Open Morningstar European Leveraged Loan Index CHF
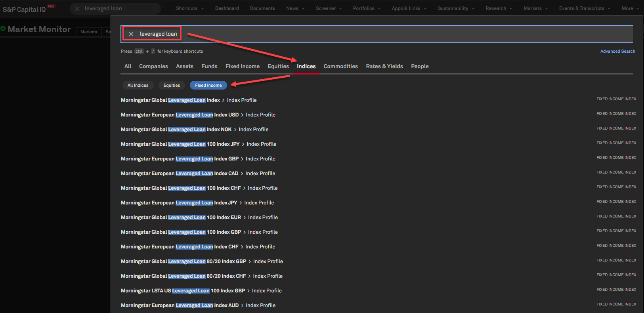 coord(198,247)
